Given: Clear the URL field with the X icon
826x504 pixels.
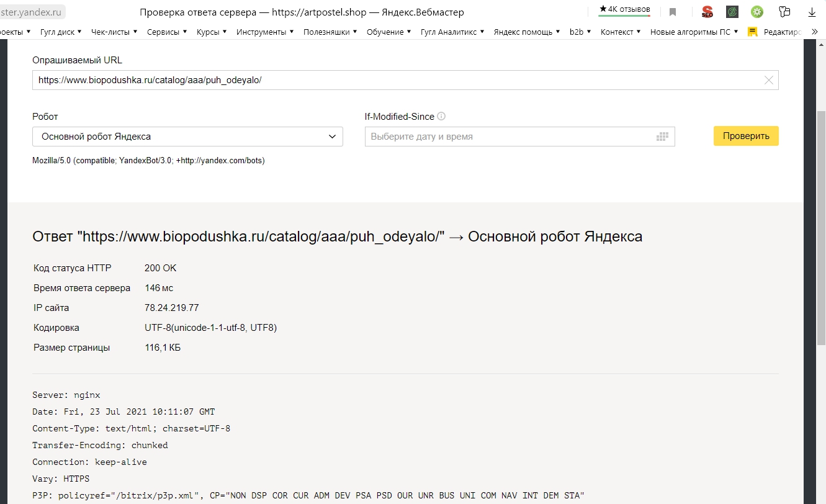Looking at the screenshot, I should pyautogui.click(x=768, y=80).
